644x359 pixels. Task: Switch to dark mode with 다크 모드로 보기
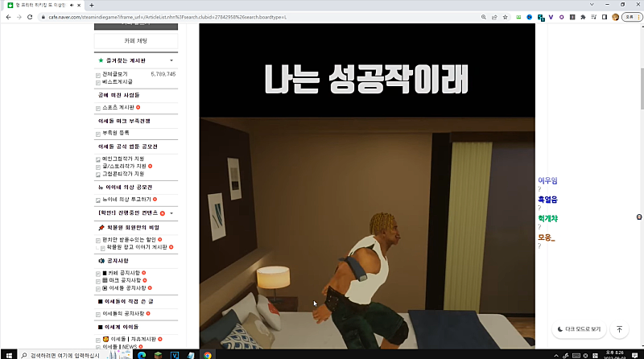579,329
